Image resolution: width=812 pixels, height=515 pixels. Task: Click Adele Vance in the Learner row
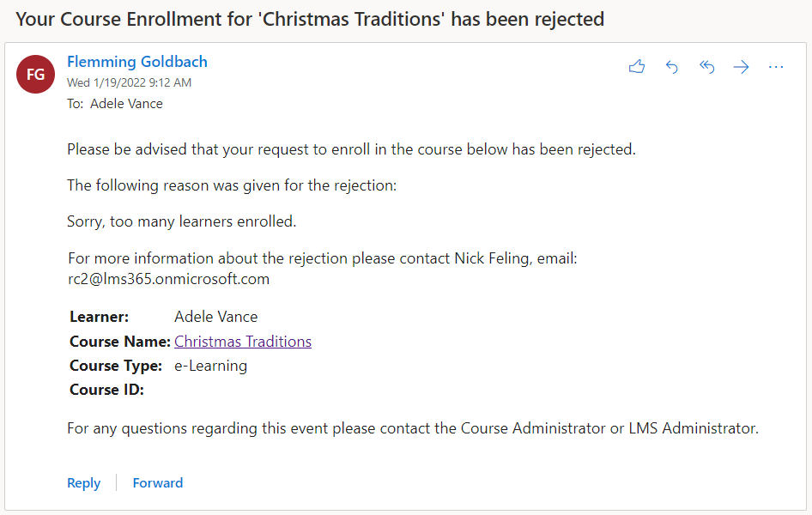tap(215, 318)
